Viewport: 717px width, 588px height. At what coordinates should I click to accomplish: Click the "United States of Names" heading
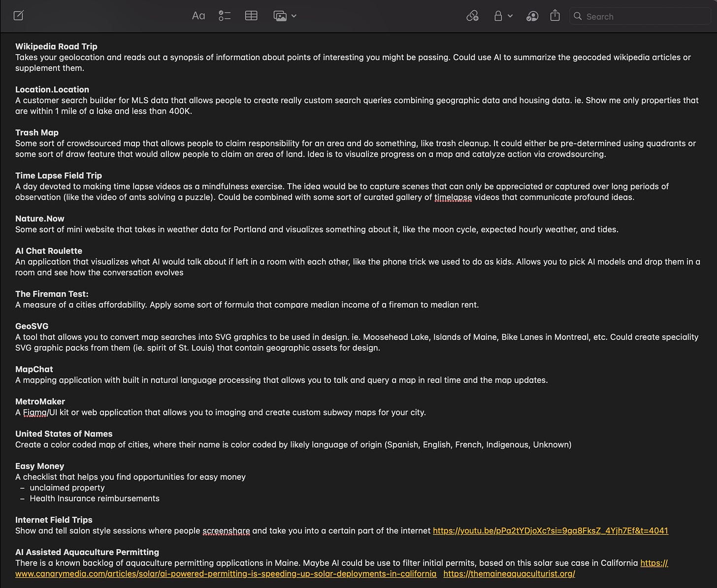click(64, 434)
